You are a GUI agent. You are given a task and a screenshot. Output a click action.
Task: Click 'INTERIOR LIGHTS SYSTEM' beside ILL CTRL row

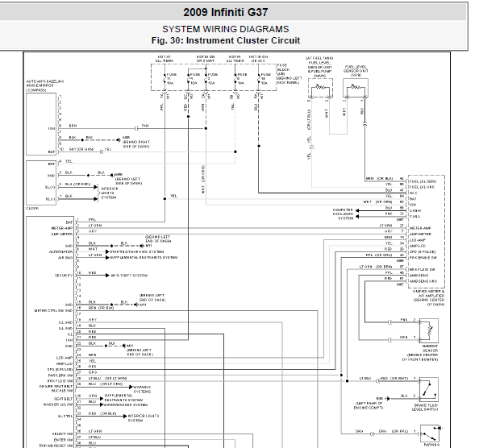click(144, 418)
